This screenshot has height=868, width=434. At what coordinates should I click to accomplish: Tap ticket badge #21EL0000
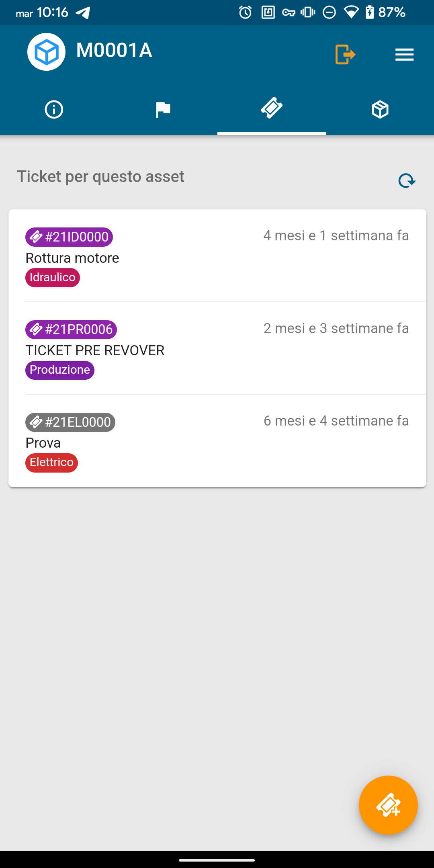click(70, 422)
